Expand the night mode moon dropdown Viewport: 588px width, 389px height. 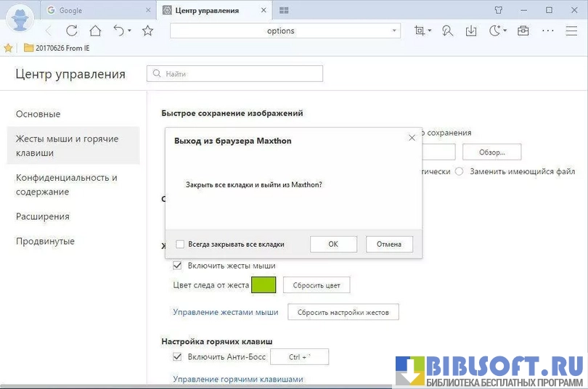pos(505,30)
